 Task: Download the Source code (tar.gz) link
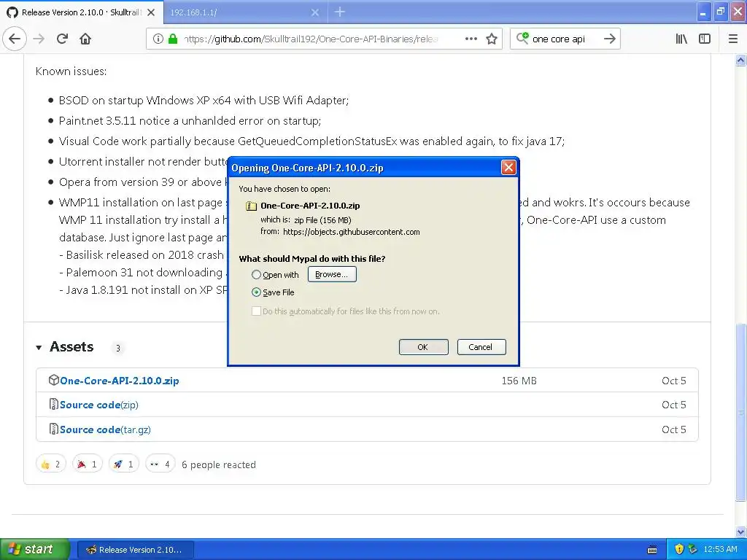[105, 429]
